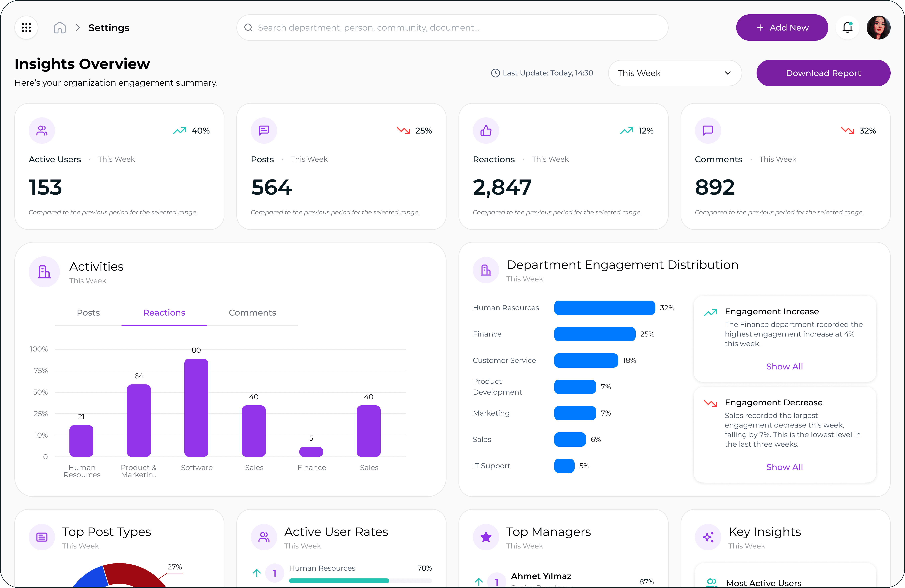Click the Activities building icon

coord(44,272)
